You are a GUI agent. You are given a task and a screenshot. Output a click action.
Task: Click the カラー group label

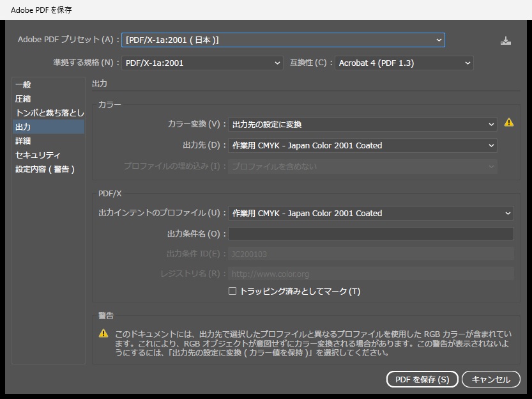click(110, 105)
